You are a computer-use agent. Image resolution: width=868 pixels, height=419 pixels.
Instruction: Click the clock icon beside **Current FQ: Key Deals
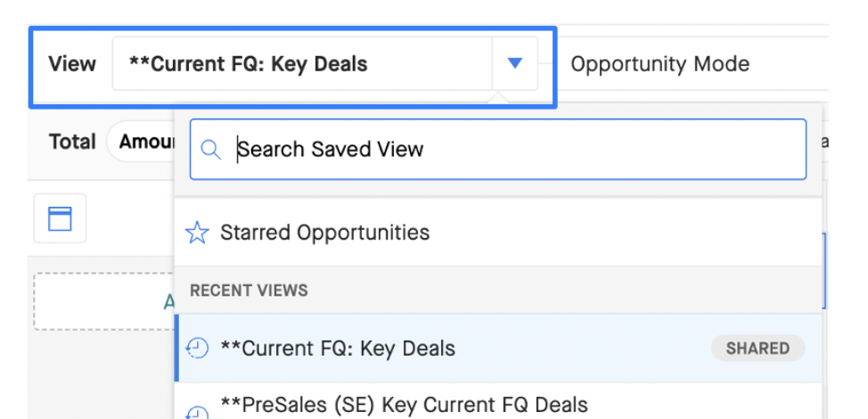[197, 349]
